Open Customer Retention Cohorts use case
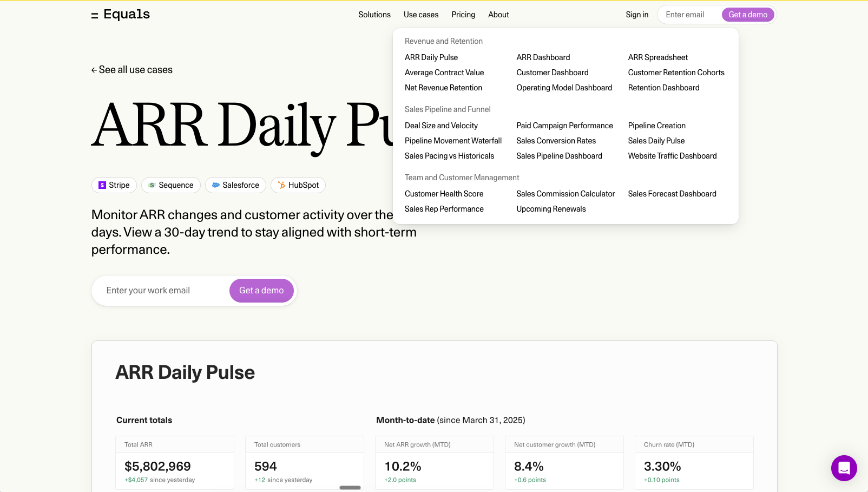 click(x=676, y=73)
